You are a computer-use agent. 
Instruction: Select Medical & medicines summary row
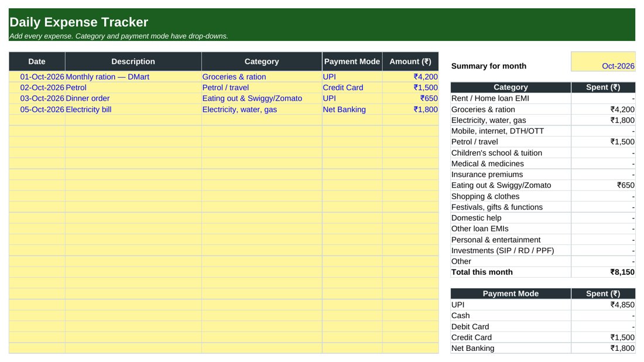point(543,163)
